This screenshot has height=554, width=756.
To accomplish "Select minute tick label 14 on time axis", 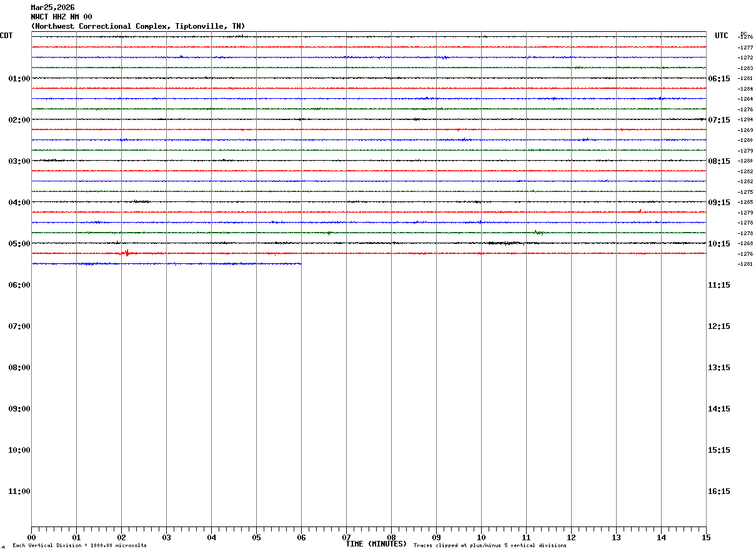I will click(661, 538).
